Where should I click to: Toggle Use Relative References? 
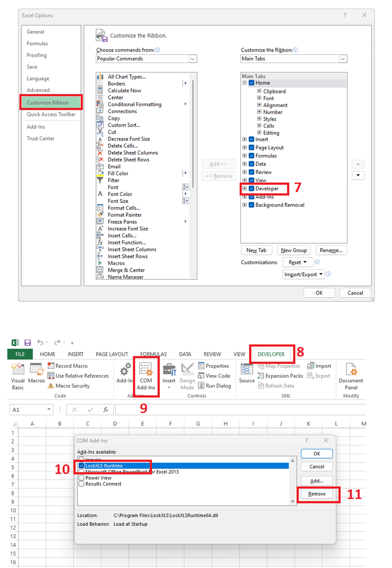(79, 376)
